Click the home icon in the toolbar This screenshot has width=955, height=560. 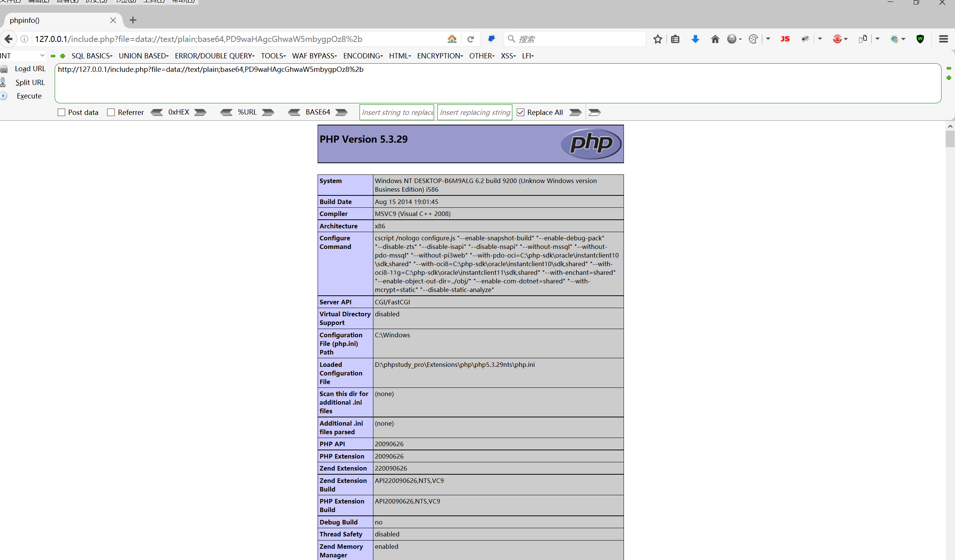pos(715,39)
